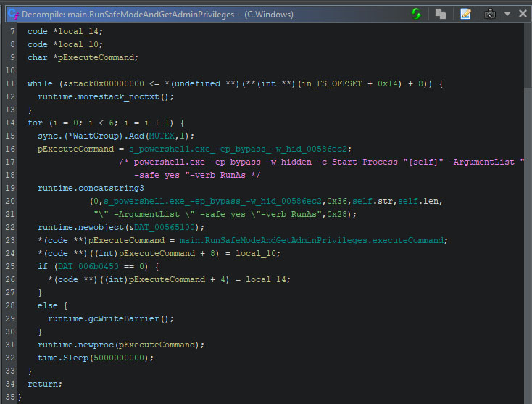Click 'return' statement on line 34
This screenshot has width=532, height=404.
tap(43, 384)
